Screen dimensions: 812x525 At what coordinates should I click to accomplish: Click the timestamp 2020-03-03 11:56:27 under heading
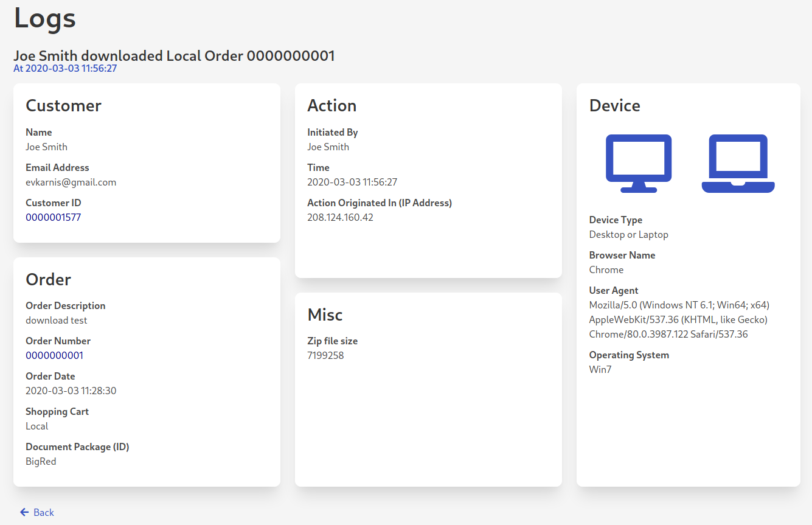[65, 69]
